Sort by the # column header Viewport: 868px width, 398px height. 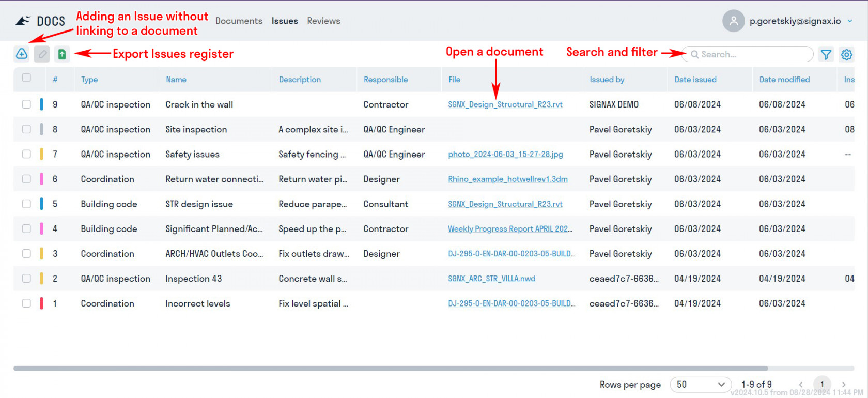55,80
